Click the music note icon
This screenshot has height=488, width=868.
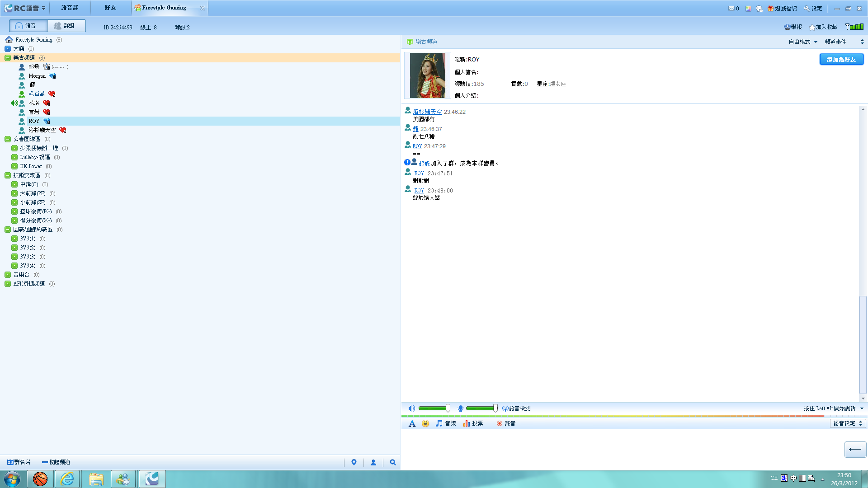439,423
